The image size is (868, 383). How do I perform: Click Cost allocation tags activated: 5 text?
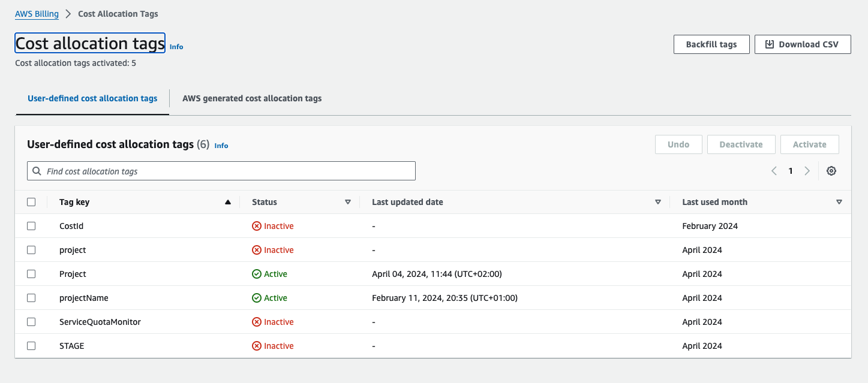pos(76,63)
